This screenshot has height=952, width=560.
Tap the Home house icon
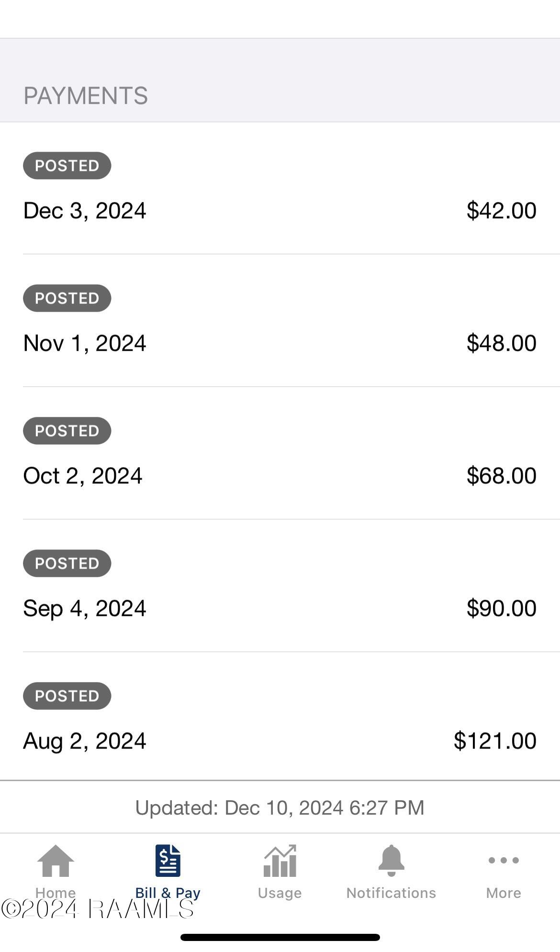click(x=56, y=861)
